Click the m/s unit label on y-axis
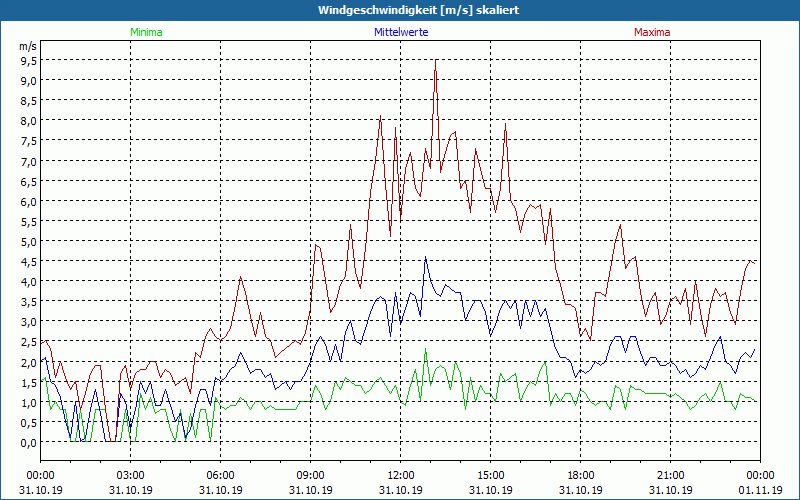This screenshot has width=800, height=500. [28, 46]
